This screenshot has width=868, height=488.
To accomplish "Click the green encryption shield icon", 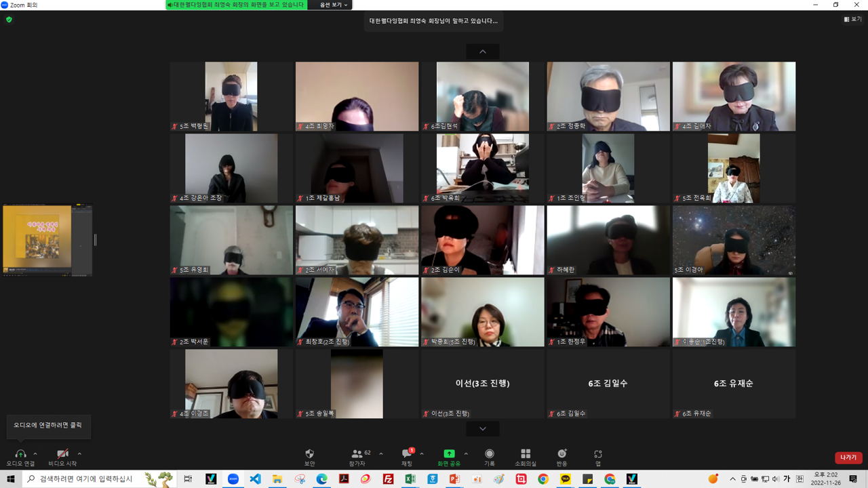I will [x=9, y=20].
